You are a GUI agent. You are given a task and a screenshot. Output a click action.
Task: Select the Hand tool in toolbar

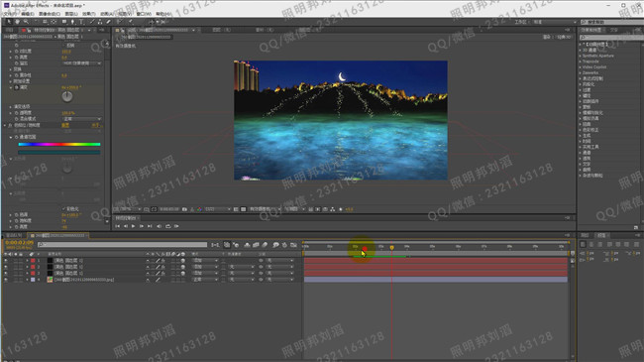pyautogui.click(x=17, y=22)
